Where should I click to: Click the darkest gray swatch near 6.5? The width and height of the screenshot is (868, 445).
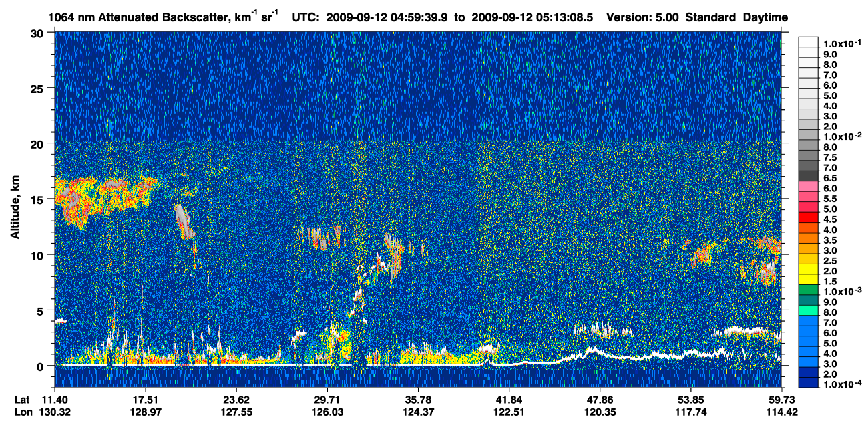click(x=809, y=177)
